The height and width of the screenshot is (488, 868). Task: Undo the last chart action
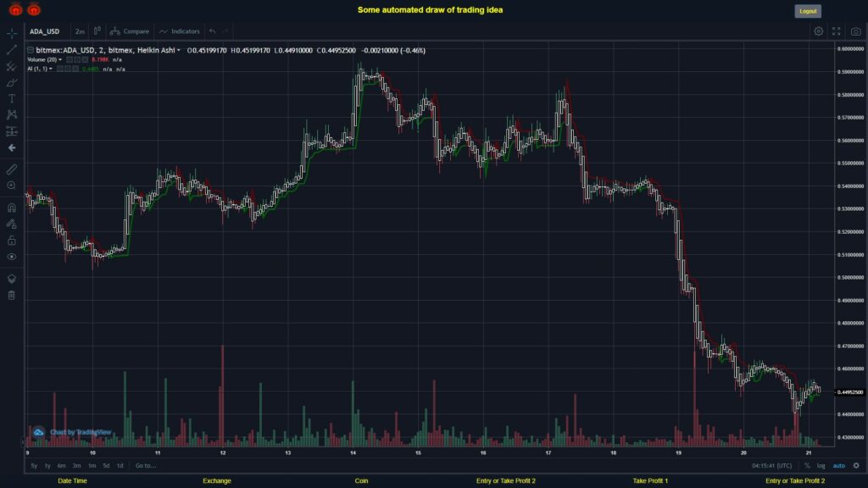pyautogui.click(x=213, y=31)
